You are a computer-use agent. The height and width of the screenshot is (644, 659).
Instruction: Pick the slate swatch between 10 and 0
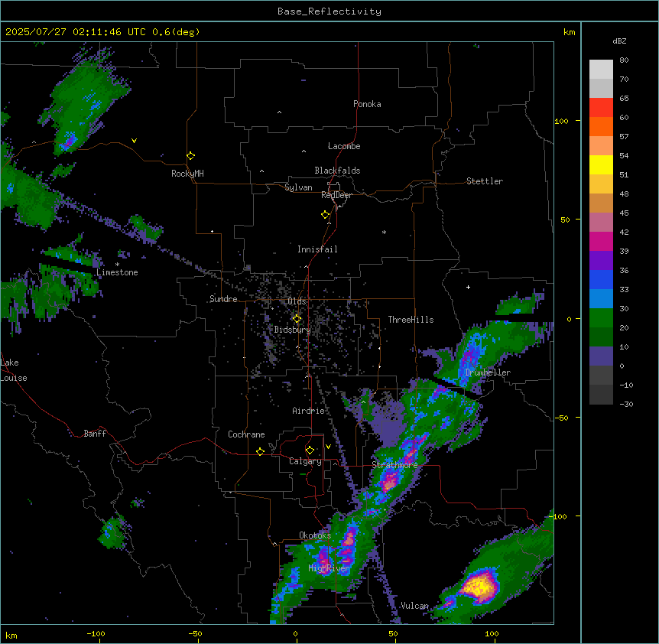(601, 356)
